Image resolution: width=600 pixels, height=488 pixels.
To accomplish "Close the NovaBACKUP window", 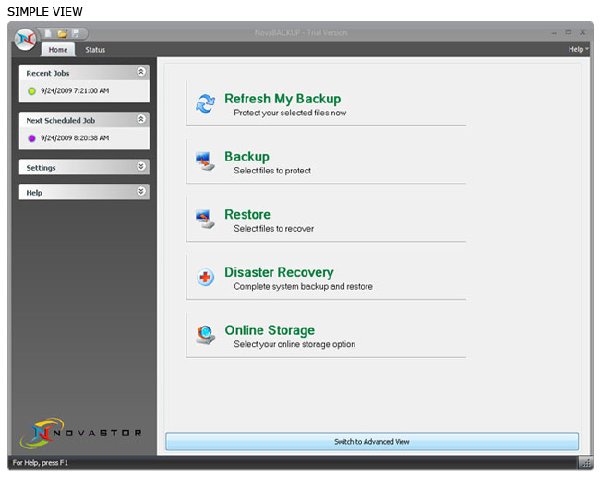I will [x=583, y=33].
